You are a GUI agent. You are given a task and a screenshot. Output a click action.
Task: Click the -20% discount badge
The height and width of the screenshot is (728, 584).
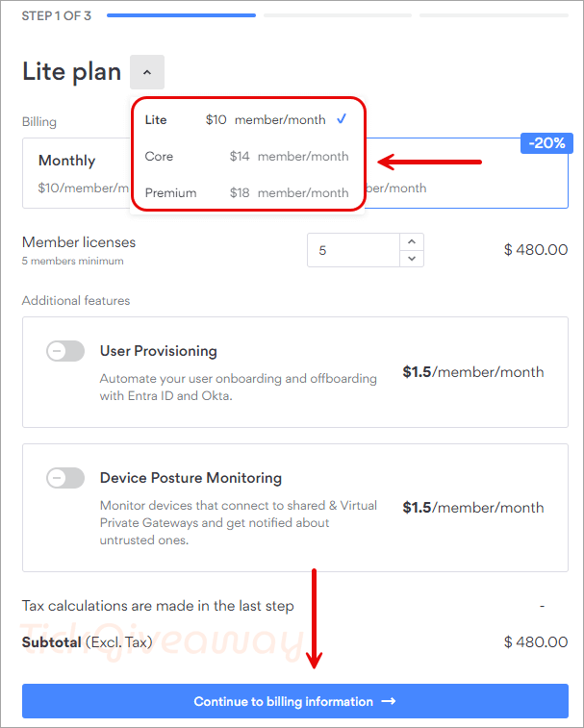click(546, 143)
